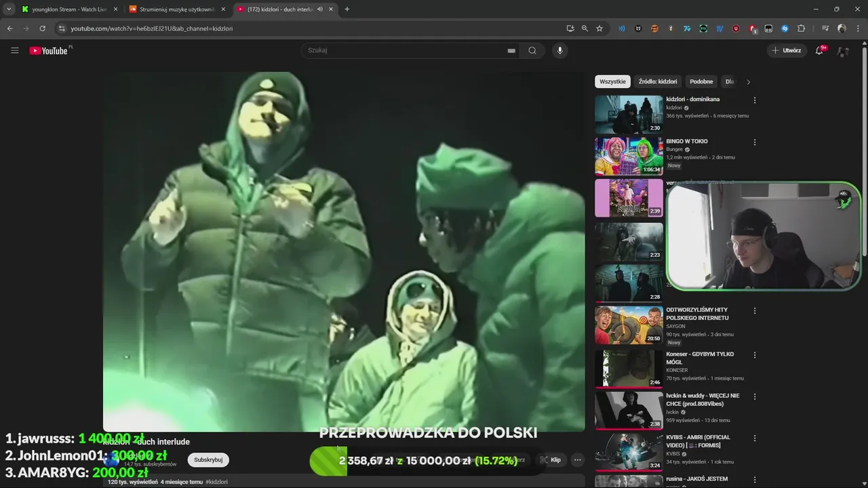
Task: Click the blue TV extension icon
Action: [x=719, y=28]
